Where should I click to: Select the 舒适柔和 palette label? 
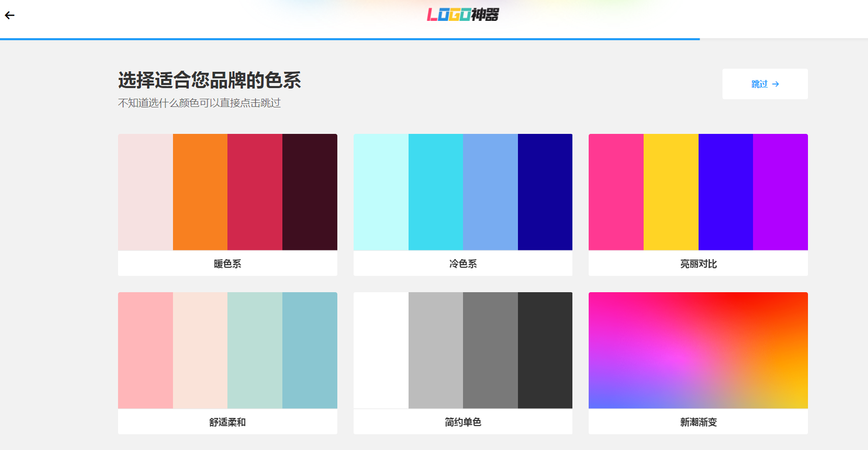pos(227,422)
